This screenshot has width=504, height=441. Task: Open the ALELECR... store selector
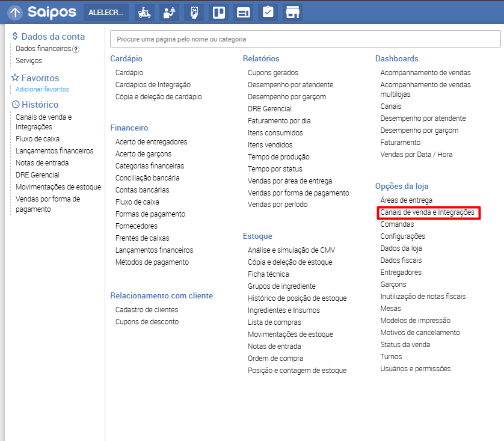pos(108,12)
